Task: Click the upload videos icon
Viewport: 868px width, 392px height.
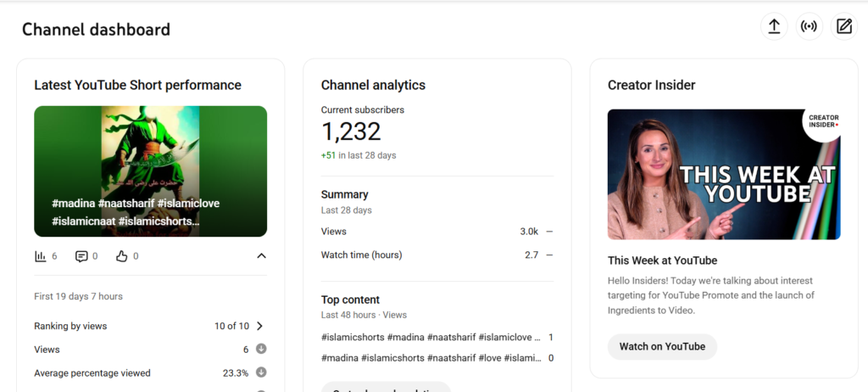Action: click(x=773, y=26)
